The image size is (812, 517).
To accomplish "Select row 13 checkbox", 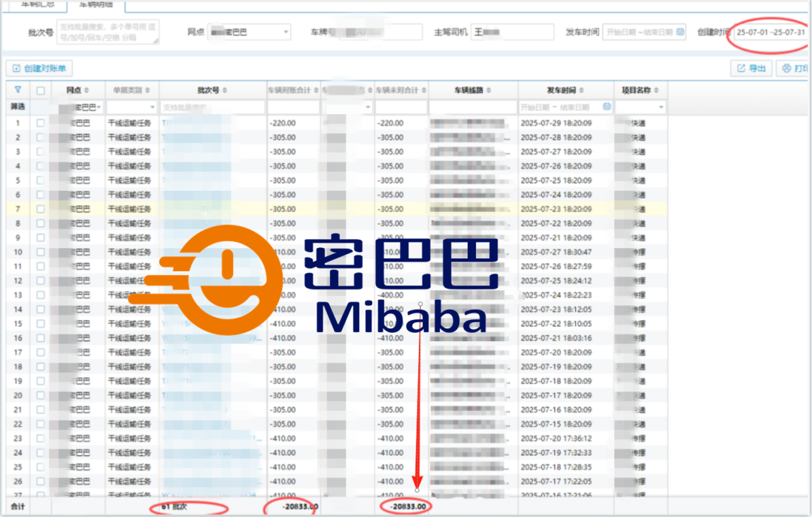I will coord(41,295).
